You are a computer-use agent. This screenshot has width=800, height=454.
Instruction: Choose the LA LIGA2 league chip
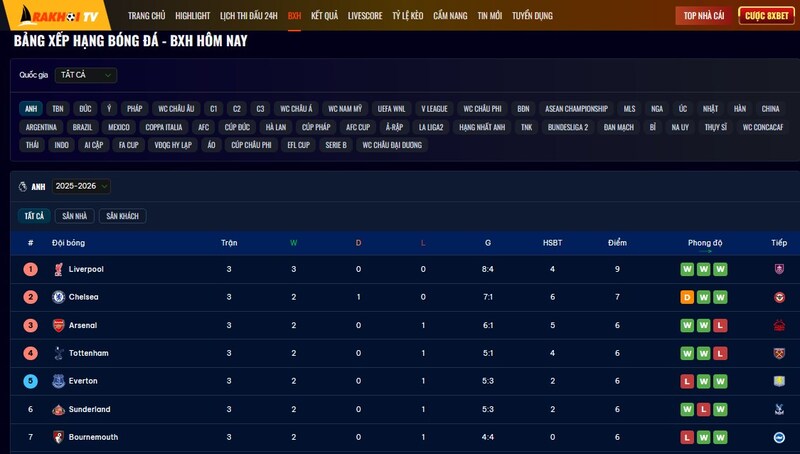point(431,127)
